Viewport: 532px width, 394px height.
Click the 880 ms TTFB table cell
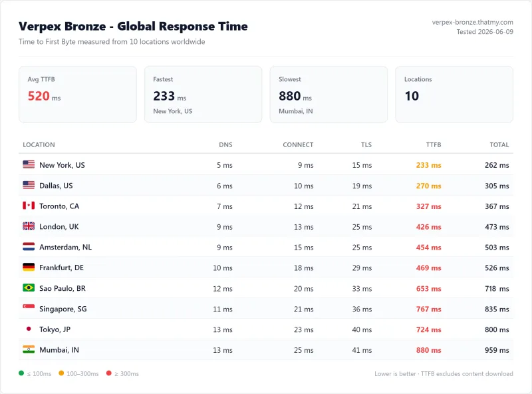click(428, 350)
